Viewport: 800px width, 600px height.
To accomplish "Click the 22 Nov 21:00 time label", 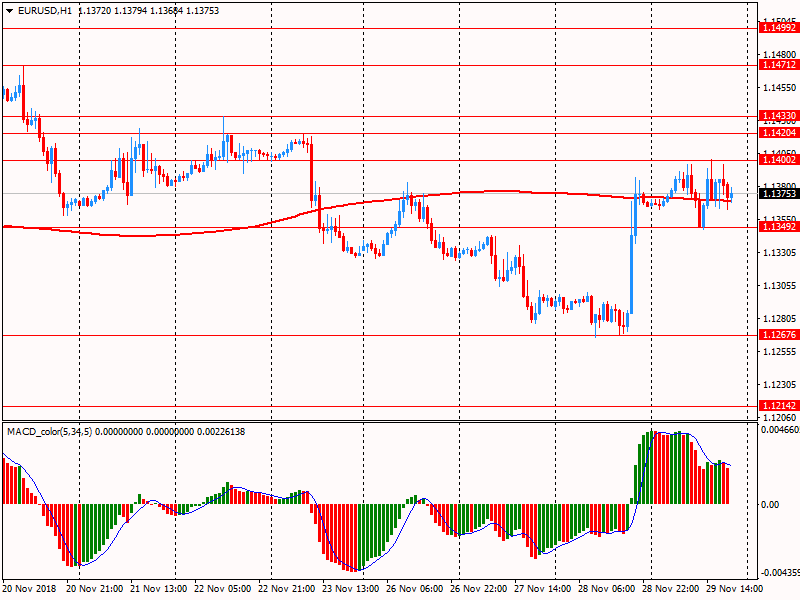I will coord(286,588).
